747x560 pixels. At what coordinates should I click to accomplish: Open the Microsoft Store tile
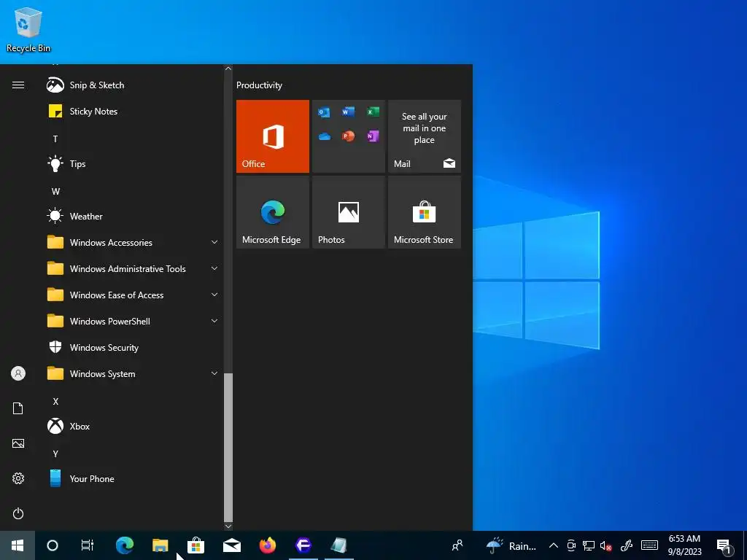tap(425, 212)
